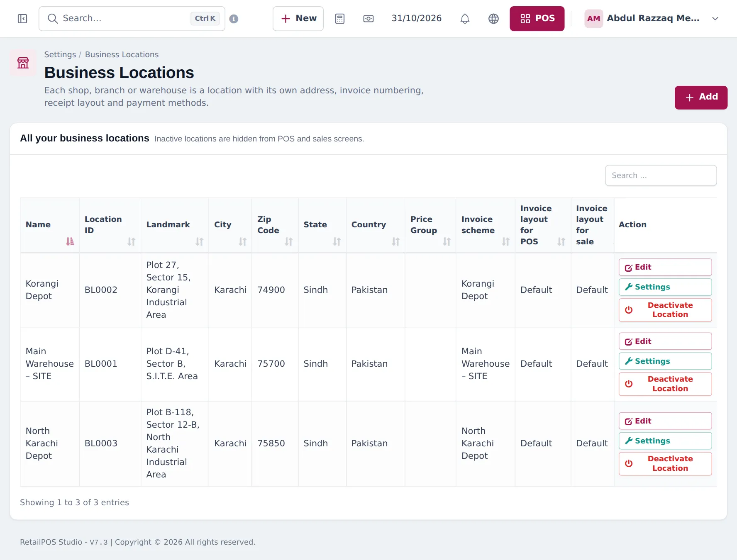This screenshot has width=737, height=560.
Task: Click the cash register money icon
Action: pos(368,19)
